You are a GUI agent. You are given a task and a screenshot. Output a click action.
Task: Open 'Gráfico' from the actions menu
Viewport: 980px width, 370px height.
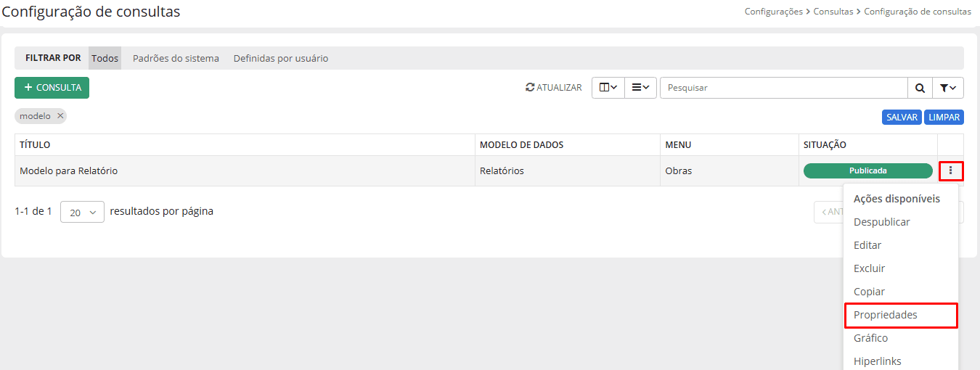point(870,338)
